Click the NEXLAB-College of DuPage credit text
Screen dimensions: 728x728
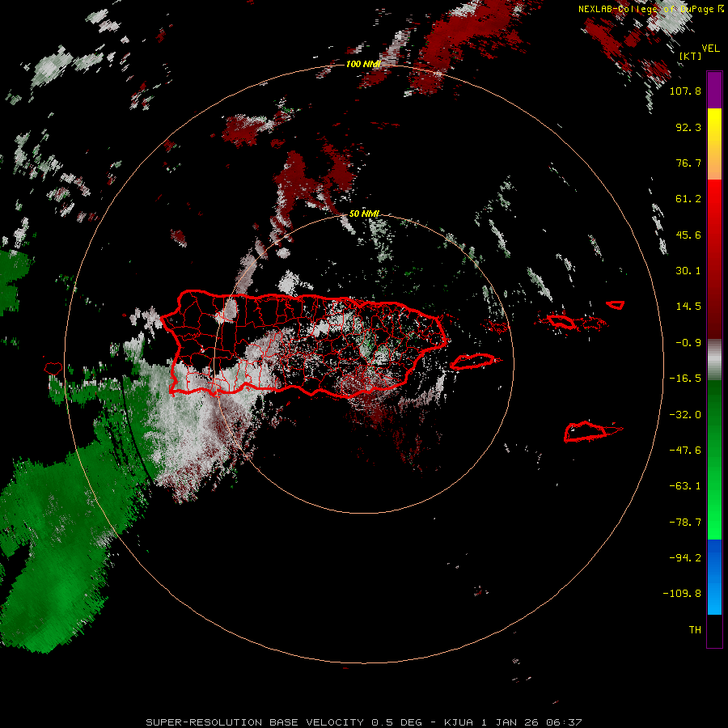click(x=645, y=9)
